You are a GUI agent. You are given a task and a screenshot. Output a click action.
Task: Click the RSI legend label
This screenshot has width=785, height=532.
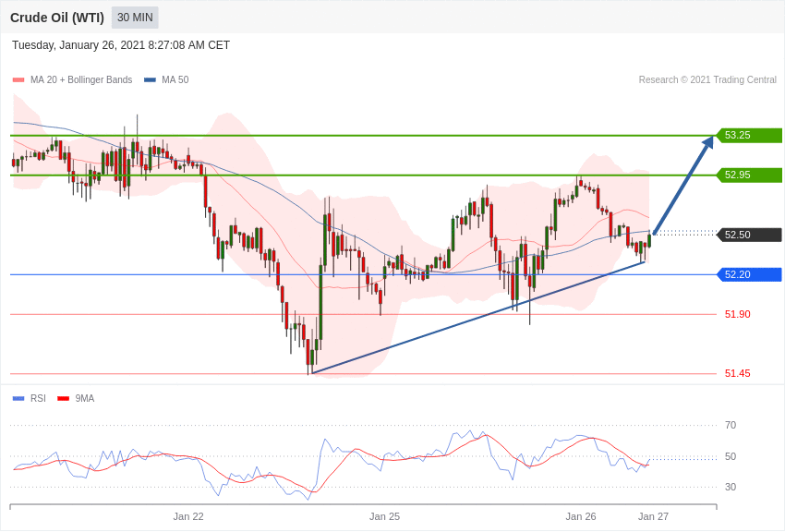click(38, 398)
